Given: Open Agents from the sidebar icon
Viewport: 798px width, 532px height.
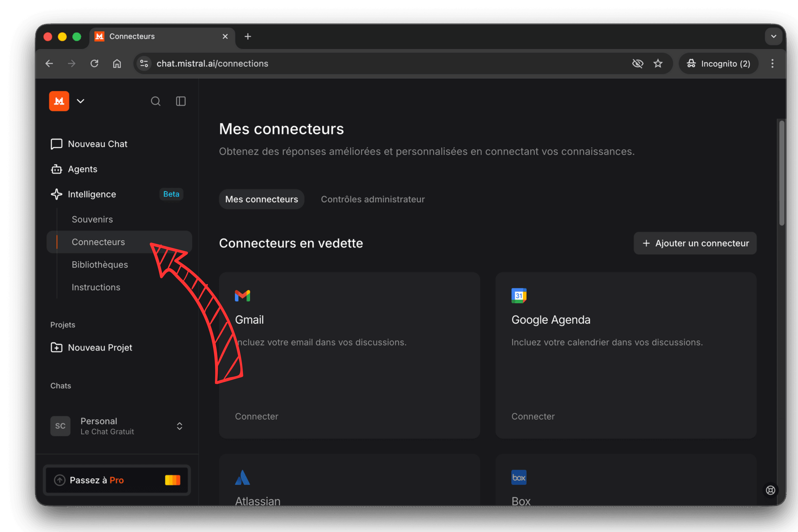Looking at the screenshot, I should click(56, 169).
